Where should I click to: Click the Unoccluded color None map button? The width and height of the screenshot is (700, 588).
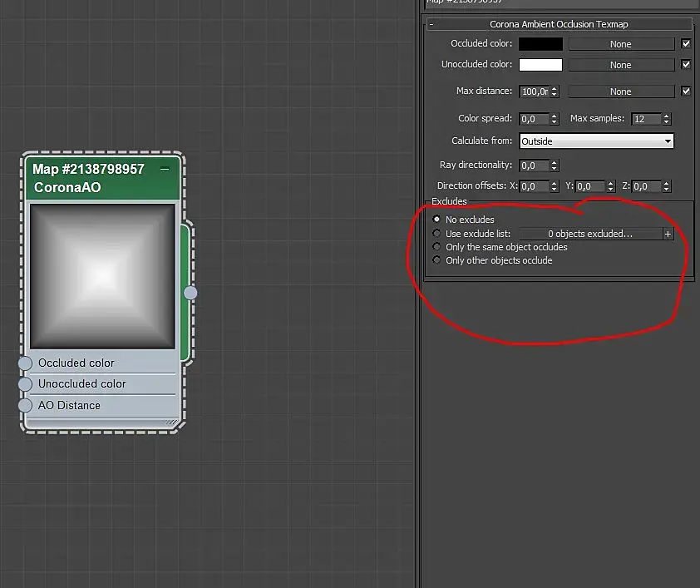tap(621, 65)
